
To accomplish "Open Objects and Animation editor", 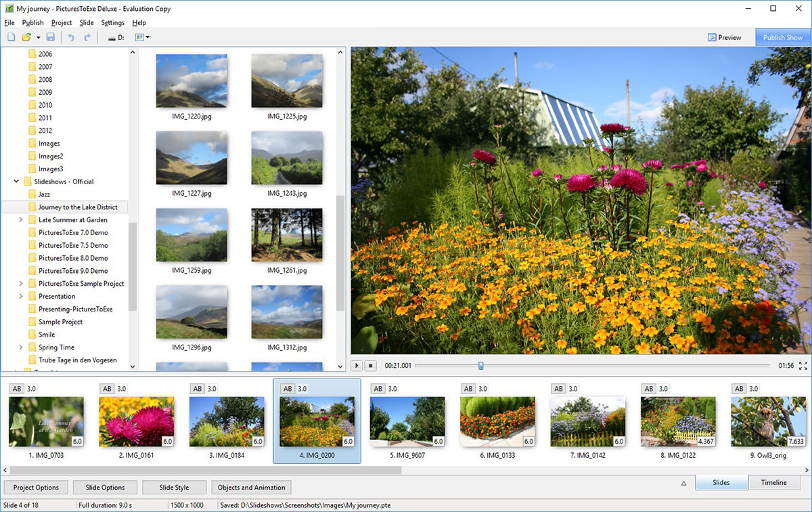I will click(252, 488).
